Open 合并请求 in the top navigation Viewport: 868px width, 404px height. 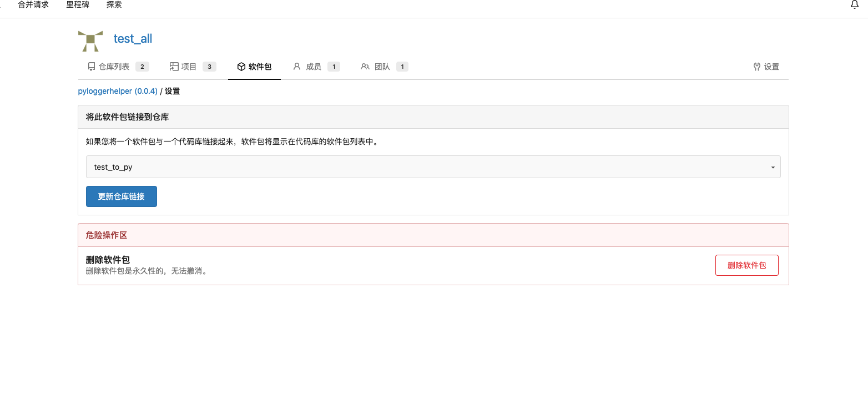click(x=33, y=4)
